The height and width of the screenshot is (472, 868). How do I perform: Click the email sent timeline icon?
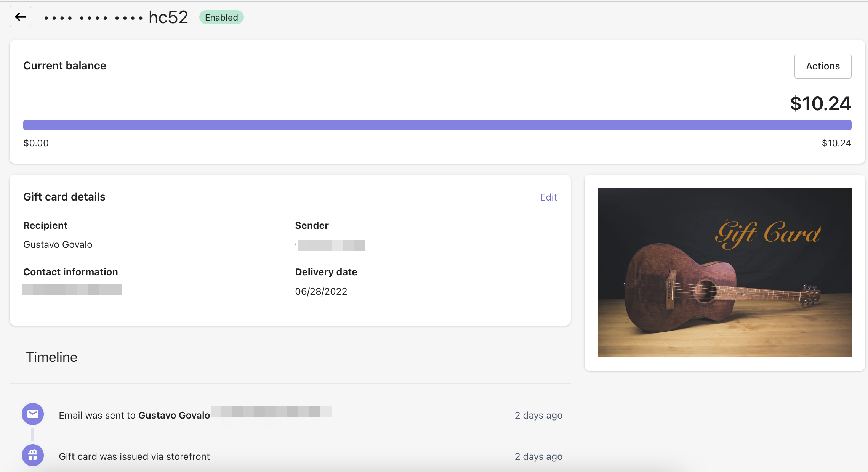pyautogui.click(x=33, y=414)
